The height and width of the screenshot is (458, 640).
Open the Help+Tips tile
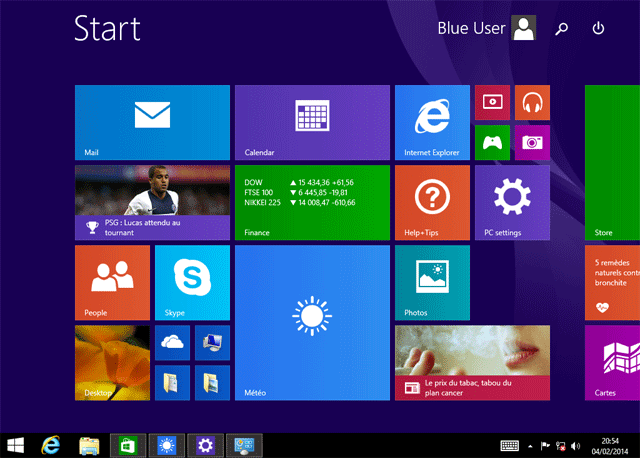click(432, 202)
